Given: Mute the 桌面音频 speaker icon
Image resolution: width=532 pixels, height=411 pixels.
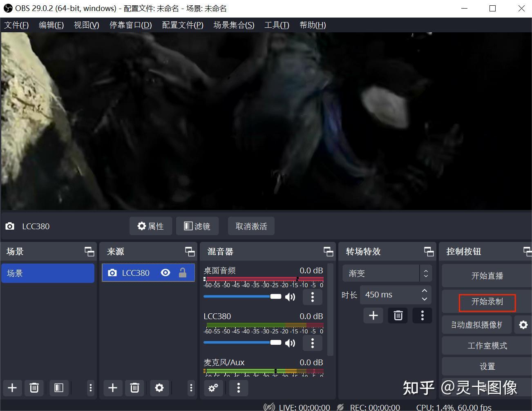Looking at the screenshot, I should 291,297.
